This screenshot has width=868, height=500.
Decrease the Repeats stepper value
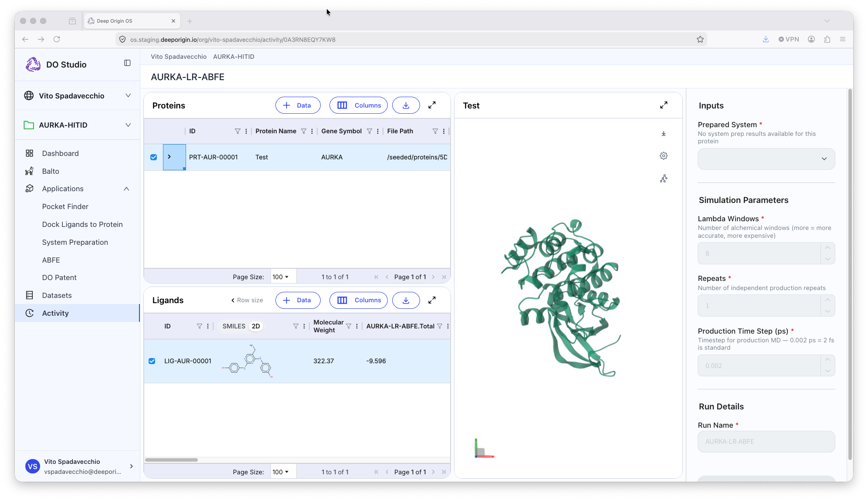coord(827,311)
